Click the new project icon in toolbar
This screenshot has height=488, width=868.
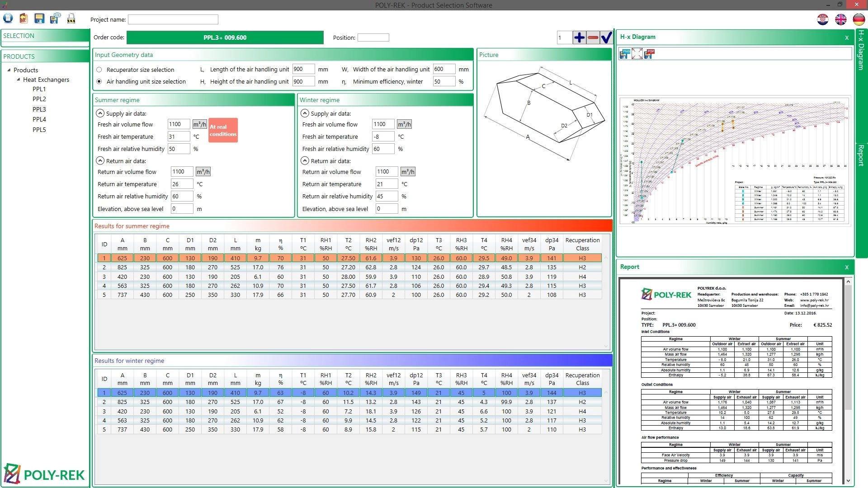pyautogui.click(x=8, y=19)
